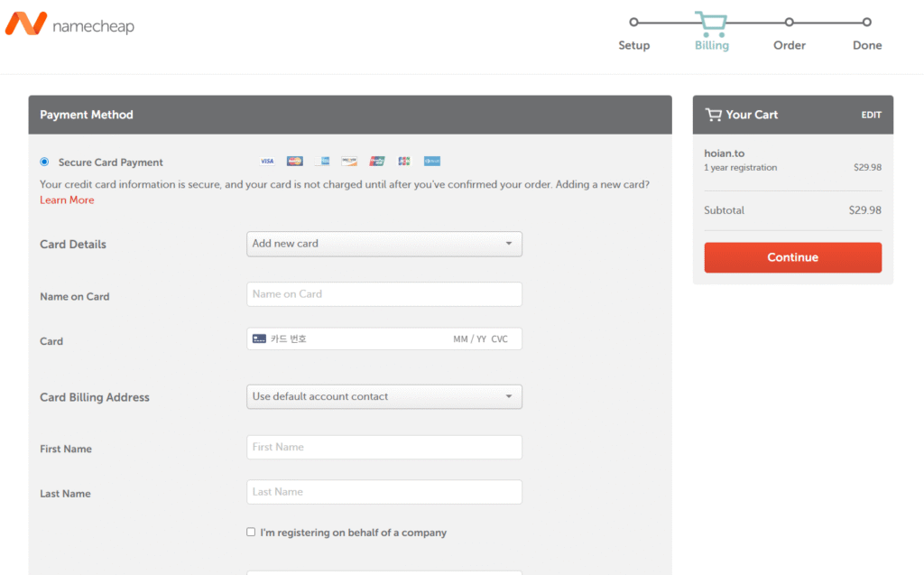This screenshot has width=924, height=575.
Task: Click the Visa card icon
Action: click(267, 162)
